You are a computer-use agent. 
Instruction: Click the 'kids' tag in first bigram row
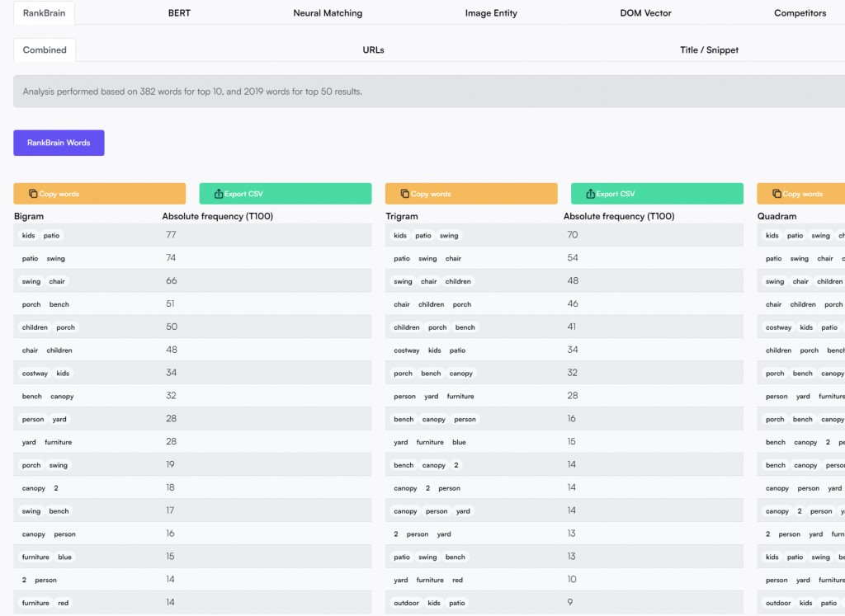pos(29,236)
